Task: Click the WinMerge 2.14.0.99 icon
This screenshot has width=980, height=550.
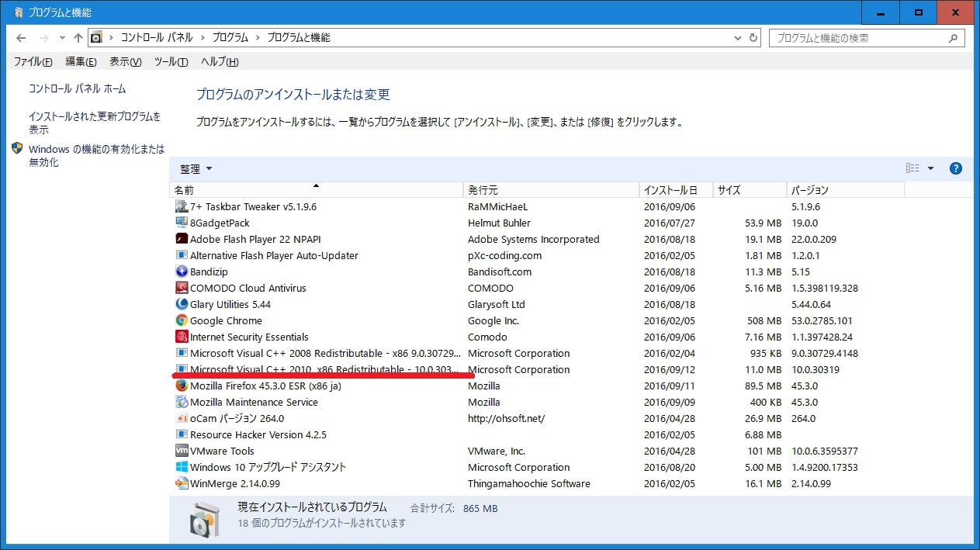Action: pos(182,484)
